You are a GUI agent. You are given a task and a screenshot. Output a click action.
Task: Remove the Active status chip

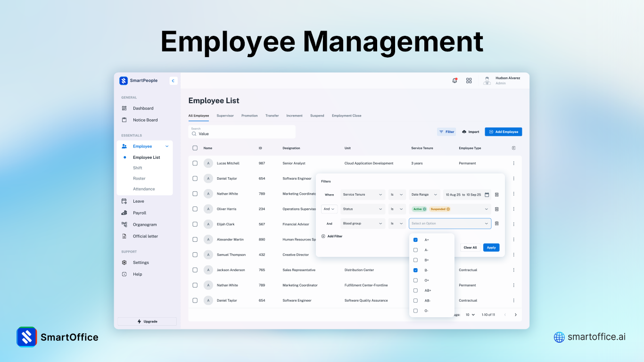424,209
